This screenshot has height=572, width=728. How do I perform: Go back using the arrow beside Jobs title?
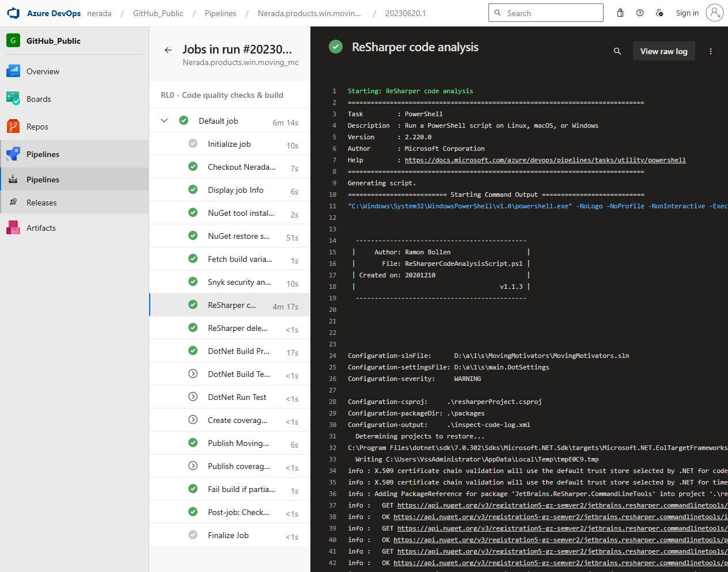coord(168,50)
